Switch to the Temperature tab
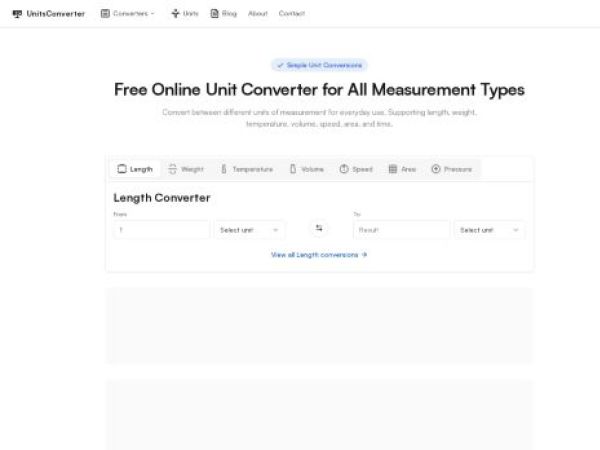 pos(247,169)
